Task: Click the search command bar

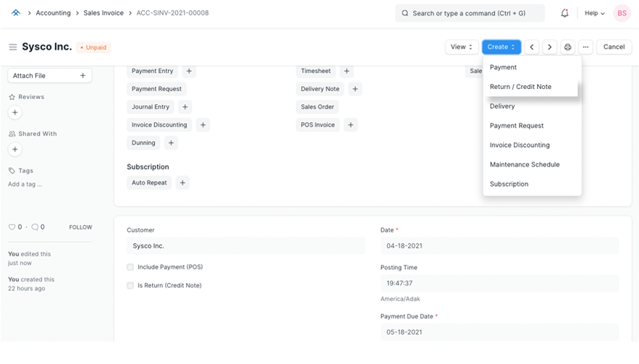Action: (x=472, y=13)
